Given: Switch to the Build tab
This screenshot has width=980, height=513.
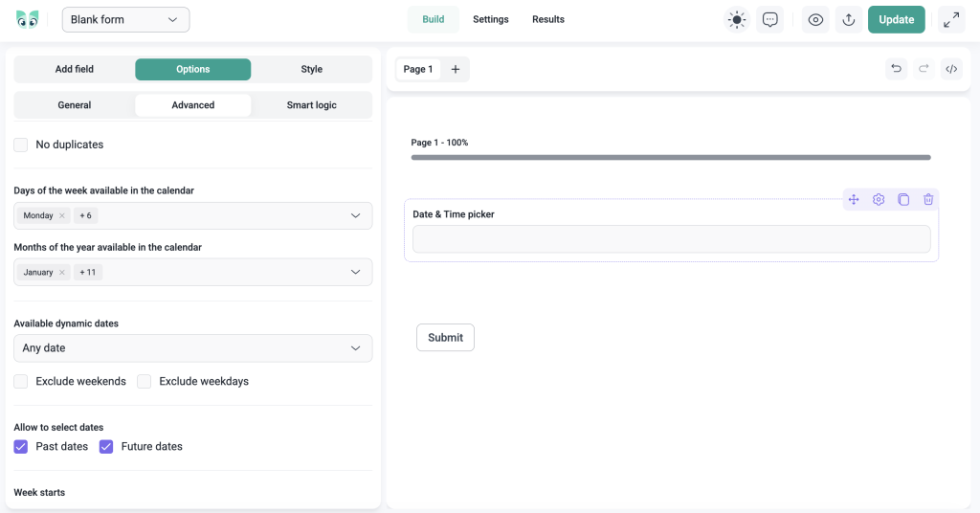Looking at the screenshot, I should [x=434, y=19].
